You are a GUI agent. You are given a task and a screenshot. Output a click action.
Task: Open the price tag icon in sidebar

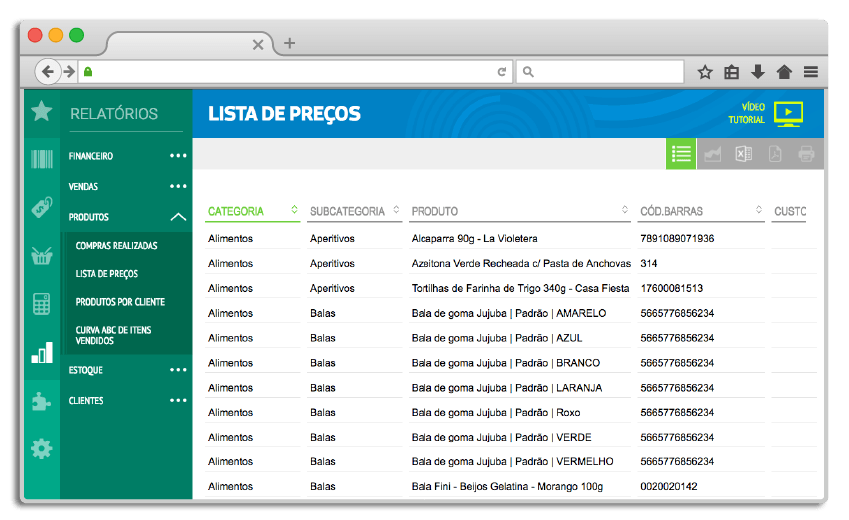(x=42, y=207)
